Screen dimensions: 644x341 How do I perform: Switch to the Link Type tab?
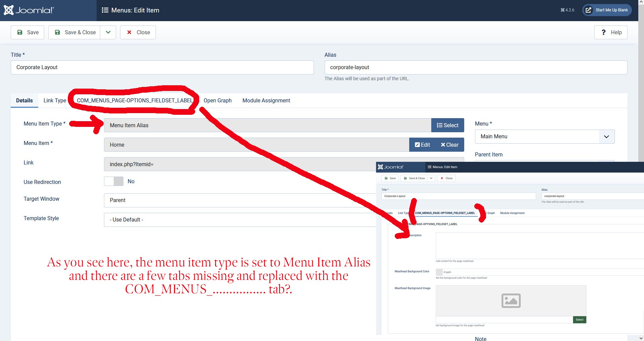pos(55,100)
